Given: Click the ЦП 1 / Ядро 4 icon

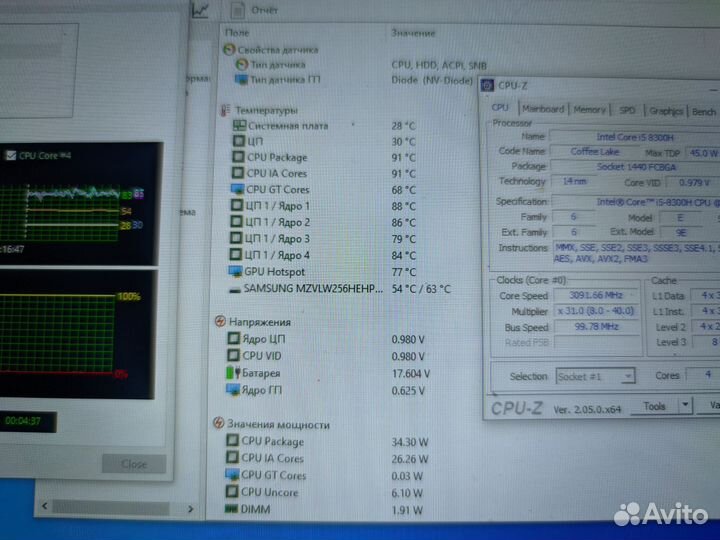Looking at the screenshot, I should (x=235, y=254).
